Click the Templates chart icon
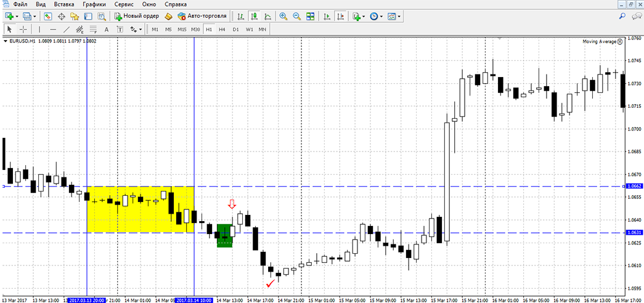Viewport: 644px width, 303px height. click(x=392, y=17)
